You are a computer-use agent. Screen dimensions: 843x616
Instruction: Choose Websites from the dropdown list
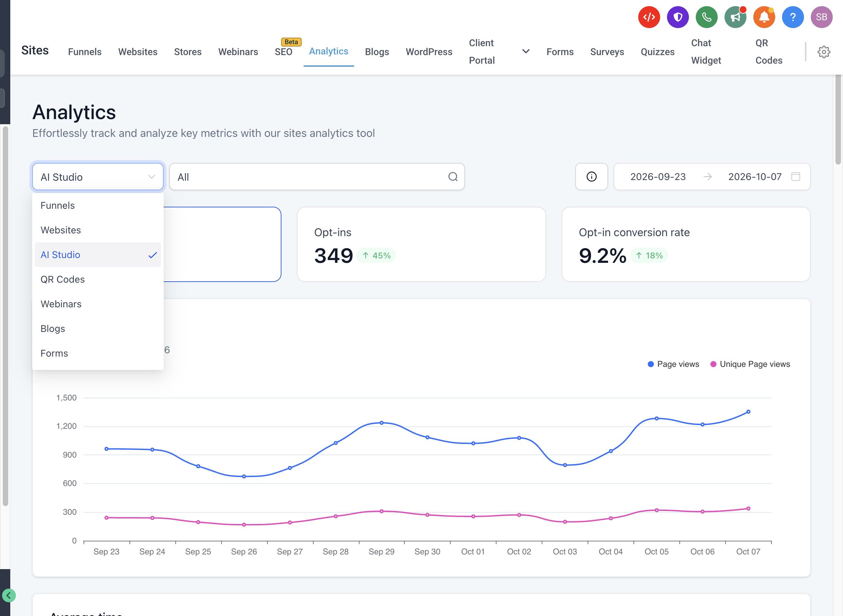(x=98, y=230)
